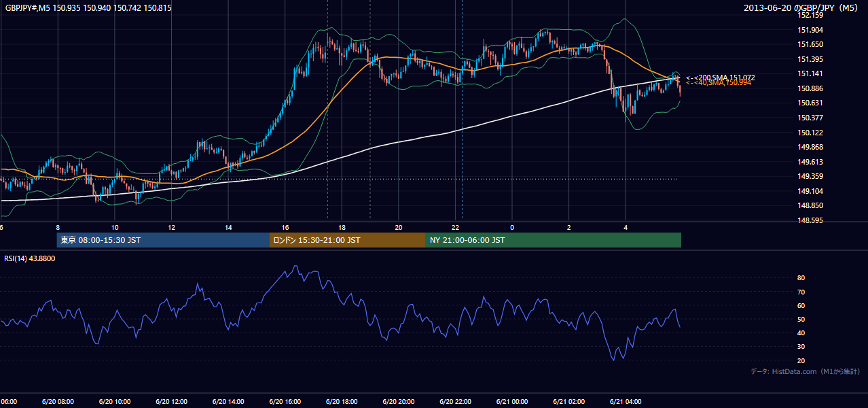This screenshot has height=408, width=868.
Task: Click hour label 14 under the price chart
Action: (x=228, y=227)
